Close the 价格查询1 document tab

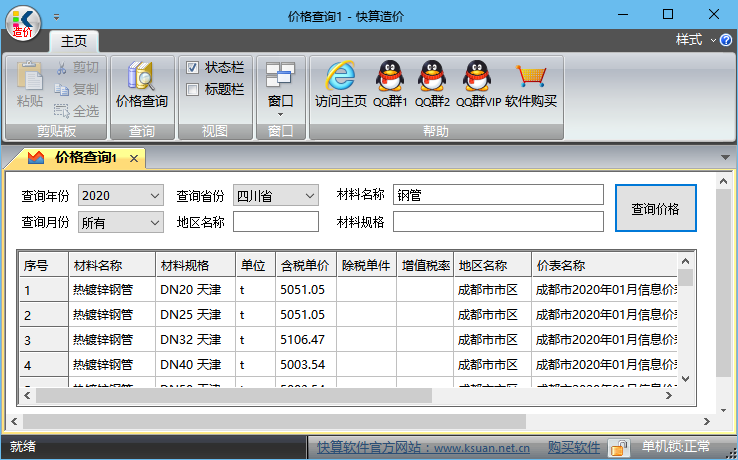click(x=134, y=159)
